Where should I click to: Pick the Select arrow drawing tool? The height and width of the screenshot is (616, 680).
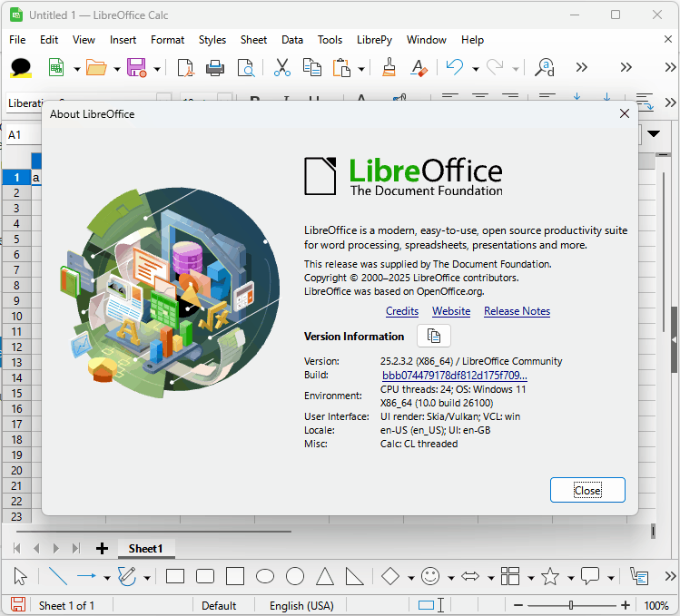tap(20, 577)
